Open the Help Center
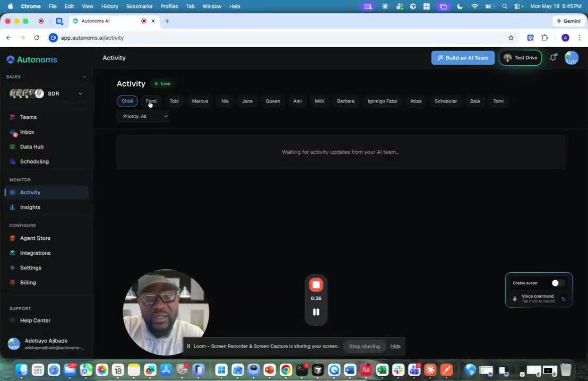This screenshot has width=588, height=381. tap(35, 321)
